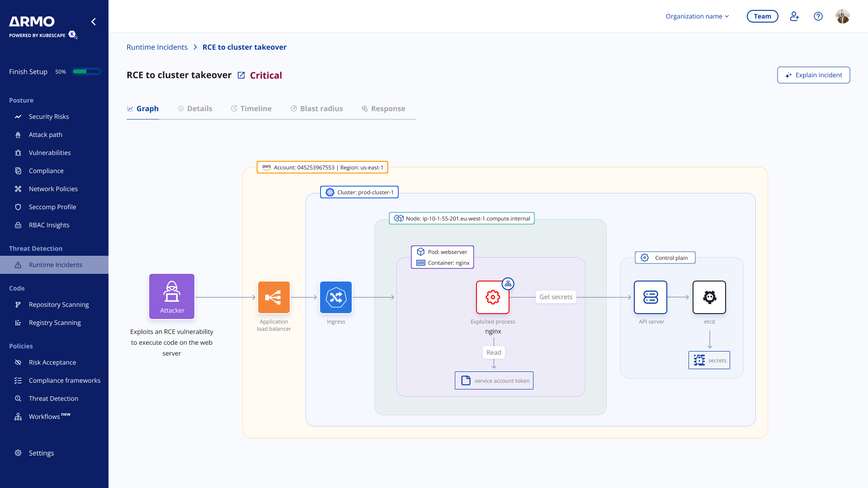Switch to the Timeline tab

click(251, 108)
